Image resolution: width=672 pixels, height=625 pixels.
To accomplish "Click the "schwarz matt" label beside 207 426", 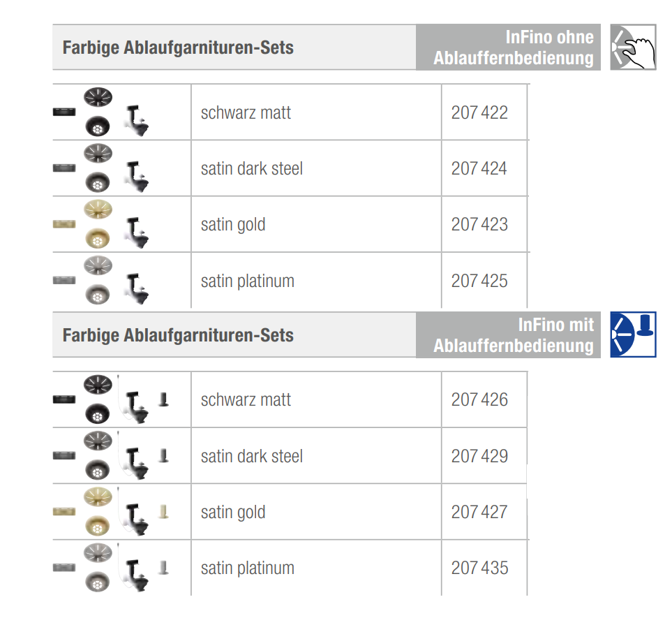I will (x=246, y=400).
